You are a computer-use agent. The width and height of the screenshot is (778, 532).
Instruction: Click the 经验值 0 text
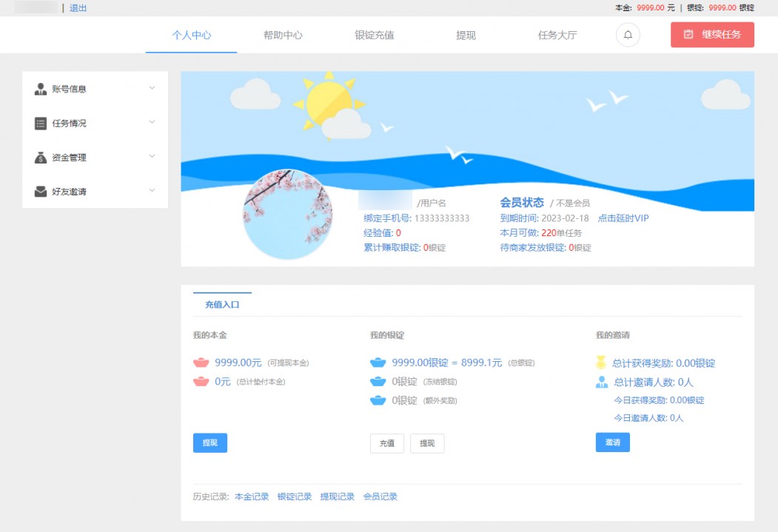[382, 233]
